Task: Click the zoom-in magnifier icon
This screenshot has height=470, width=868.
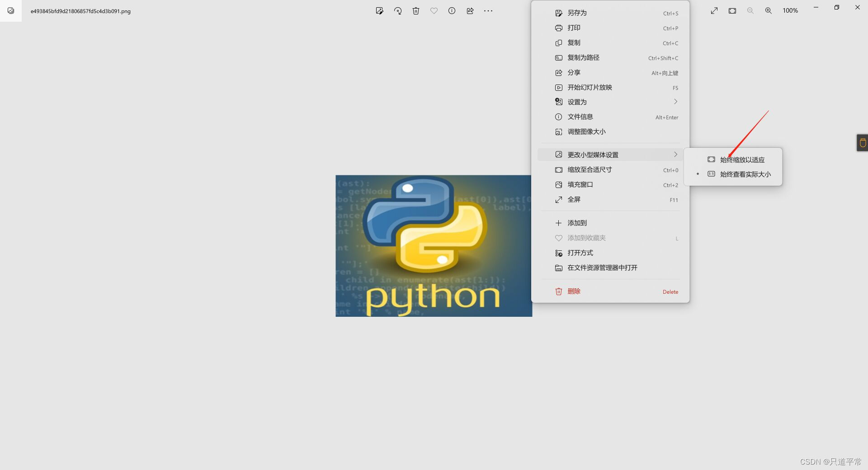Action: [769, 10]
